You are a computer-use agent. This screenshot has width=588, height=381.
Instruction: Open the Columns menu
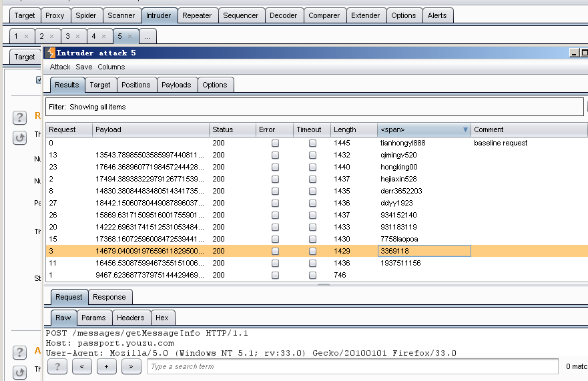(x=111, y=67)
